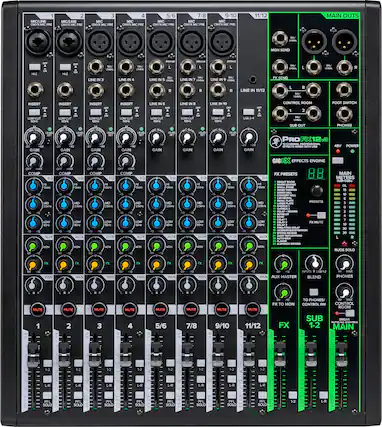
Task: Click the SUB 1-2 fader
Action: (x=311, y=354)
